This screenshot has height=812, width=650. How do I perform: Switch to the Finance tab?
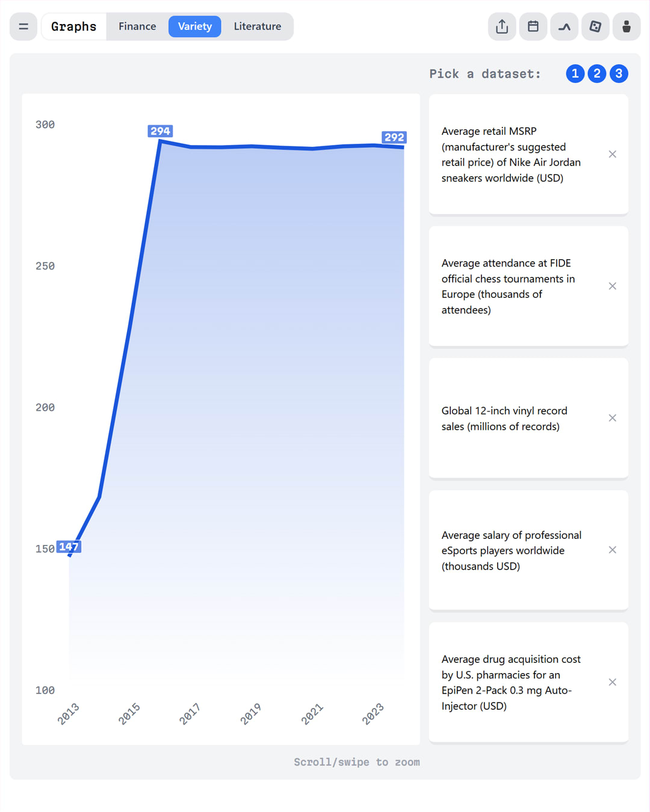click(137, 26)
